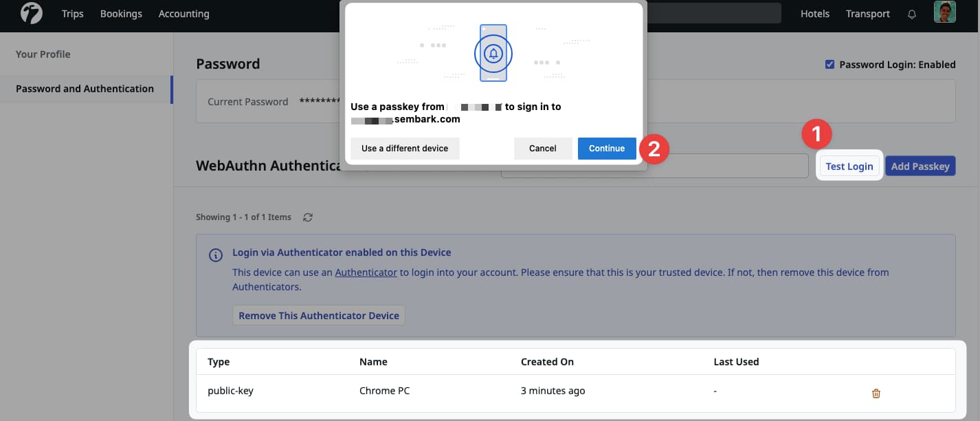Open the Trips menu
Image resolution: width=980 pixels, height=421 pixels.
(72, 13)
